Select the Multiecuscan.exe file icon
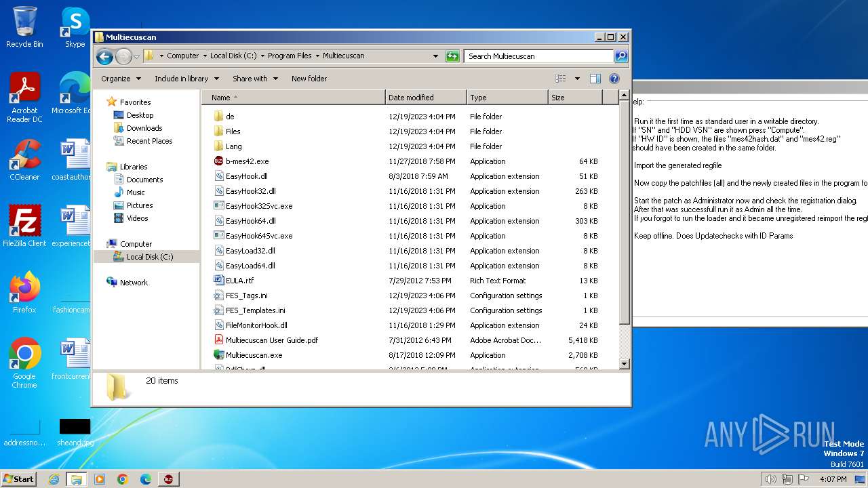 click(218, 355)
